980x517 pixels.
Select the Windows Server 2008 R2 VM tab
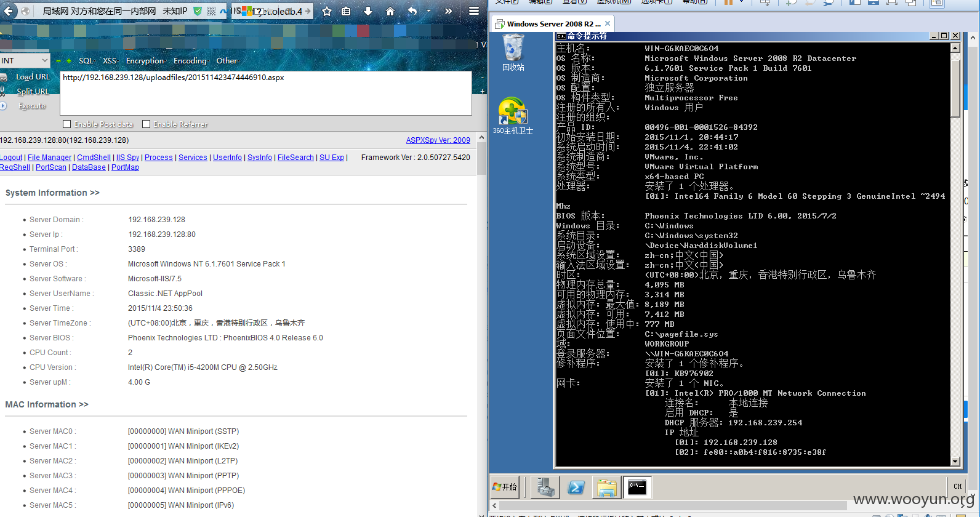pos(552,23)
